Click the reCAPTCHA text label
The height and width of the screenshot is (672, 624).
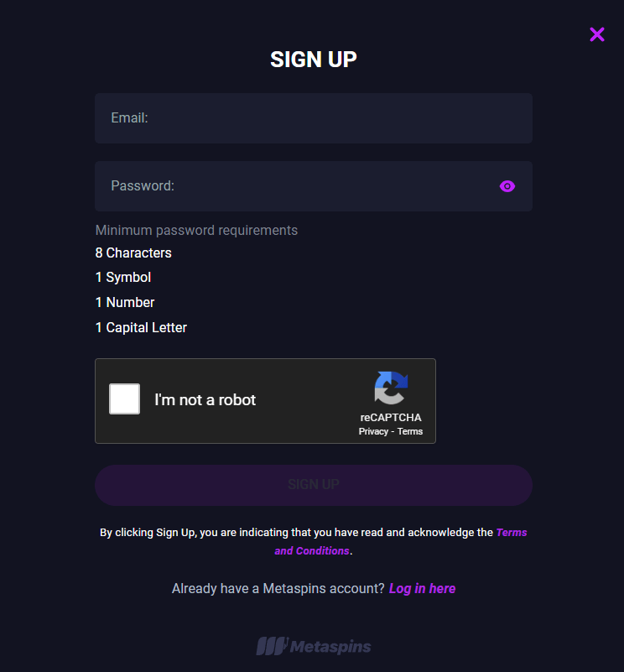(x=391, y=418)
